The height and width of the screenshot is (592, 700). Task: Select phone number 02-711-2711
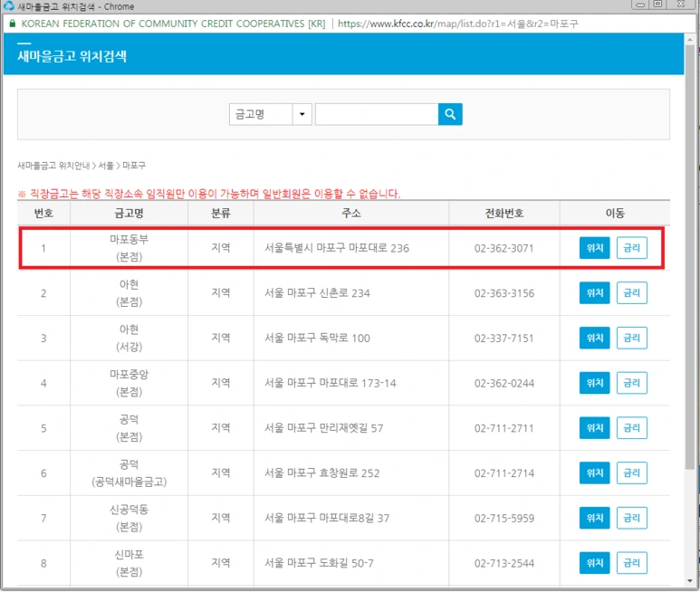504,428
